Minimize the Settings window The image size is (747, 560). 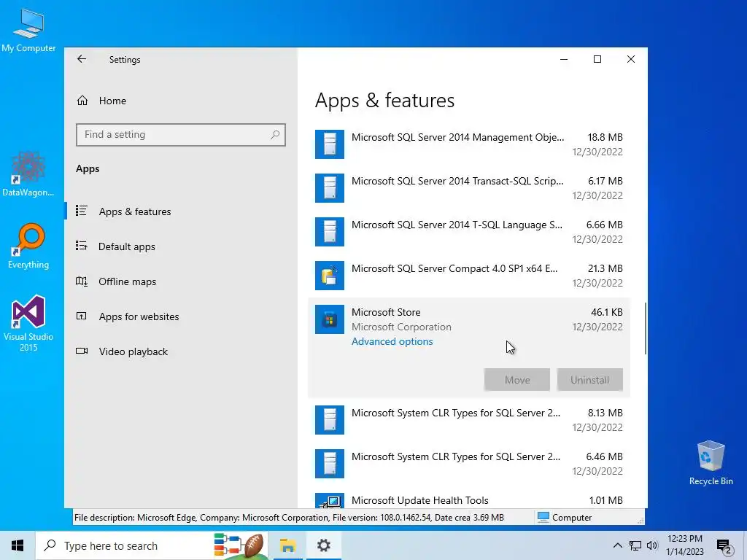[564, 59]
